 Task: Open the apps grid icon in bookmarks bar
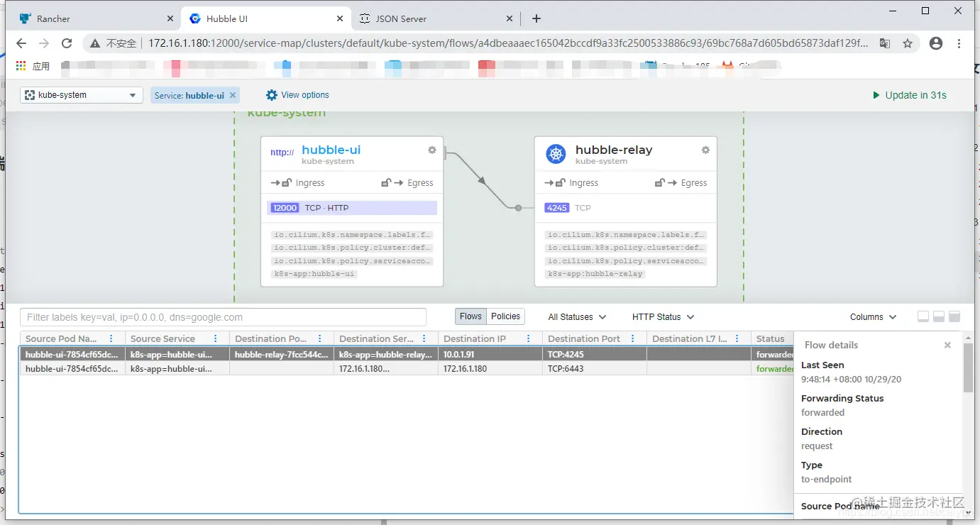(x=21, y=66)
